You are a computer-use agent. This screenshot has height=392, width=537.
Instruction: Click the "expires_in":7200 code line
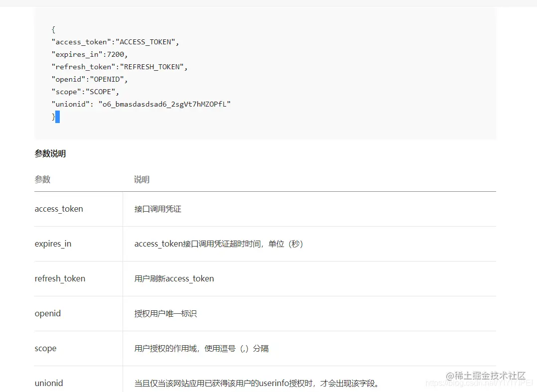point(89,54)
